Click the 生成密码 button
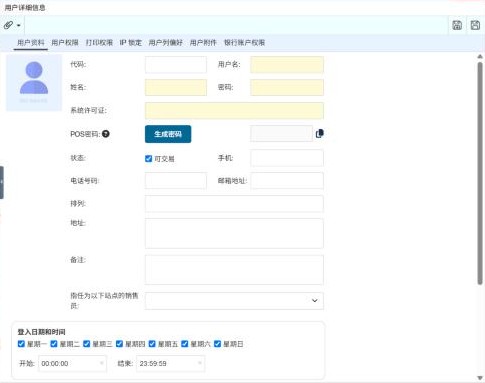This screenshot has height=383, width=485. click(168, 134)
